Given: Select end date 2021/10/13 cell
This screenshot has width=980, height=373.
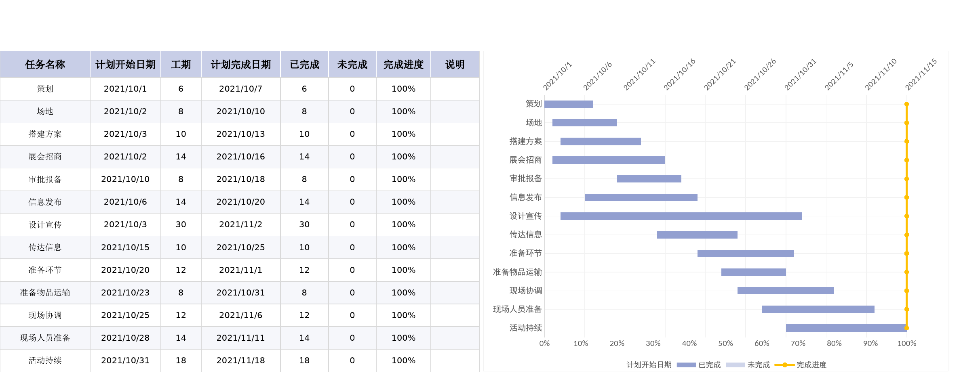Looking at the screenshot, I should click(x=241, y=134).
